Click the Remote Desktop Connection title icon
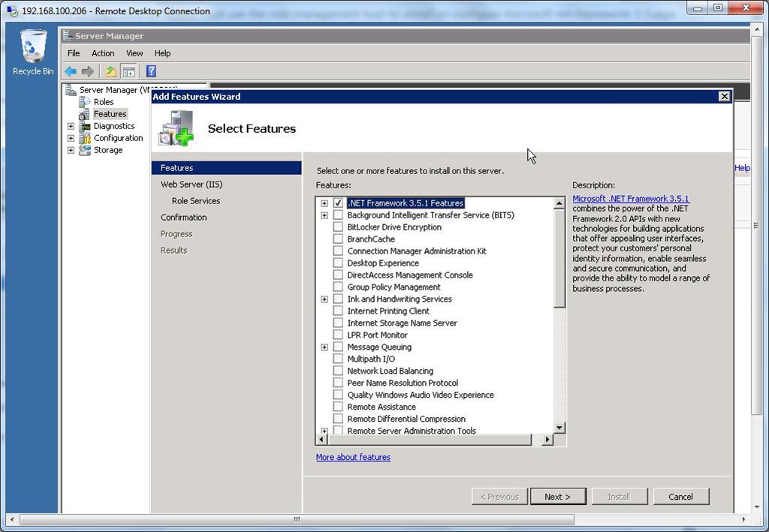The width and height of the screenshot is (769, 532). click(13, 11)
